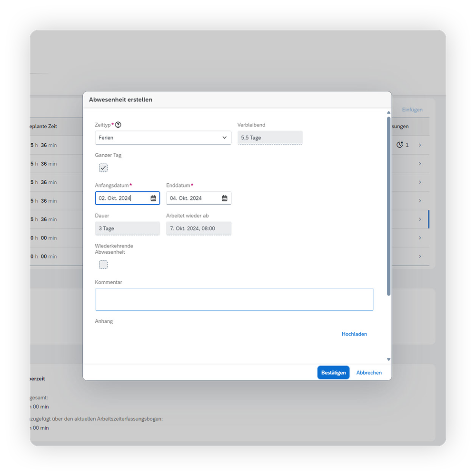Screen dimensions: 476x476
Task: Click inside the Kommentar text field
Action: point(234,299)
